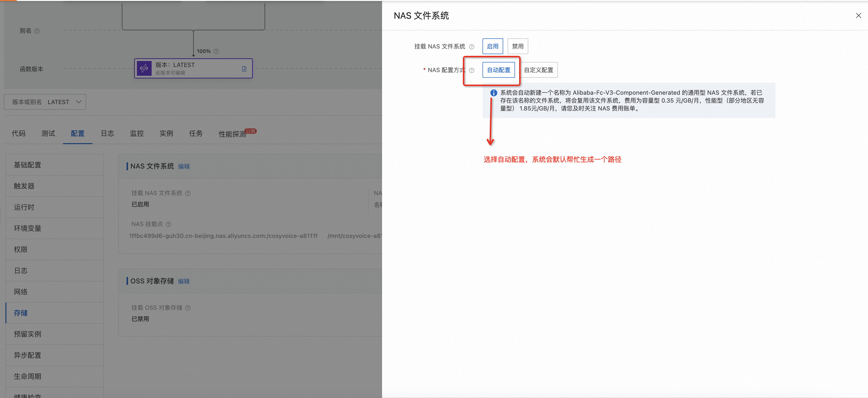Select 生命周期 in configuration sidebar
This screenshot has width=868, height=398.
[55, 376]
